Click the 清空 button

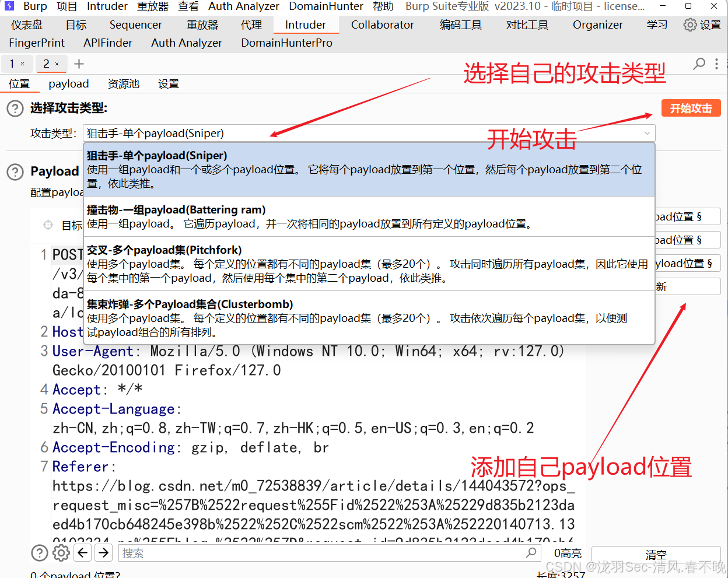656,554
